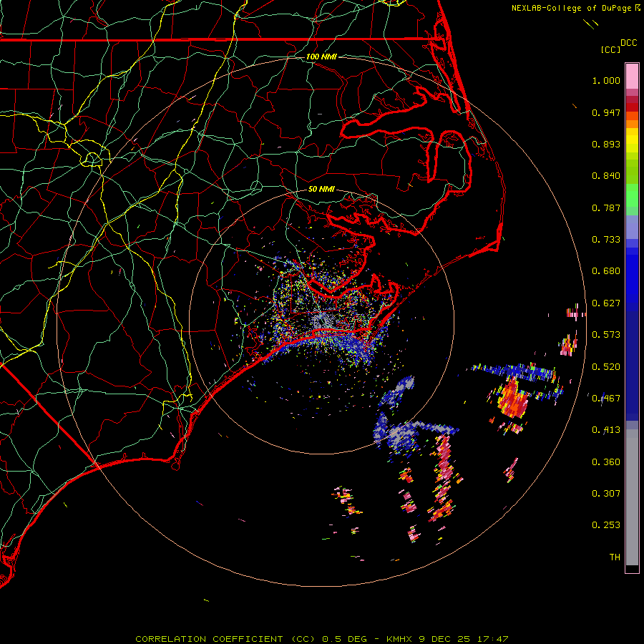Select the 0.893 scale value
The image size is (644, 644).
[606, 144]
